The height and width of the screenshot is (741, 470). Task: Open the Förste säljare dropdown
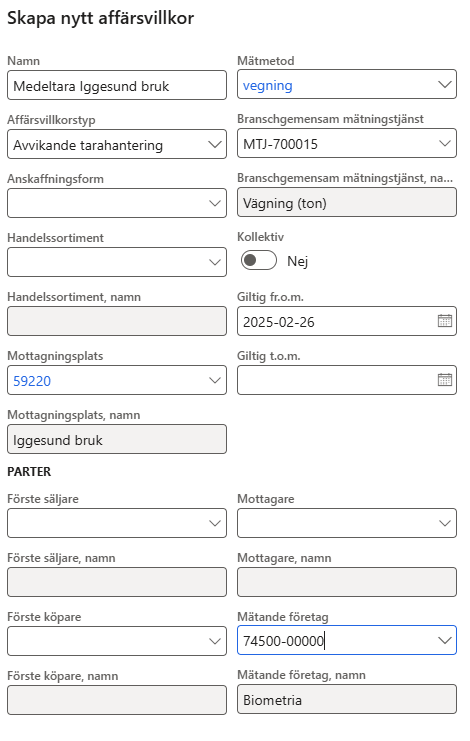(x=214, y=523)
